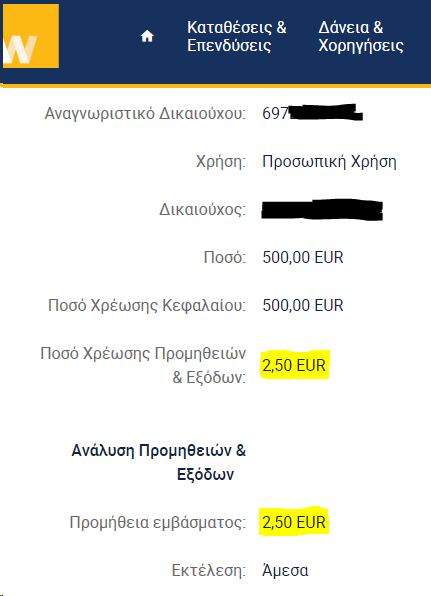The image size is (431, 596).
Task: Click the Αναγνωριστικό Δικαιούχου label
Action: [145, 114]
